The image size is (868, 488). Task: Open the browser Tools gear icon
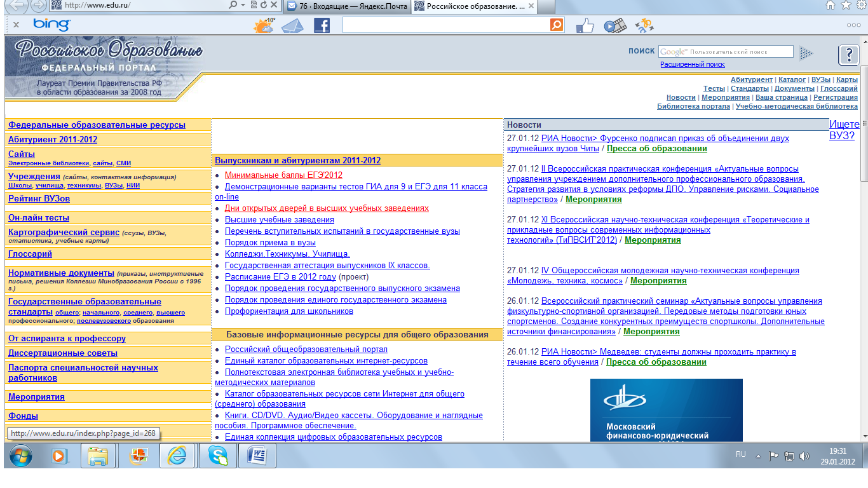pyautogui.click(x=861, y=5)
